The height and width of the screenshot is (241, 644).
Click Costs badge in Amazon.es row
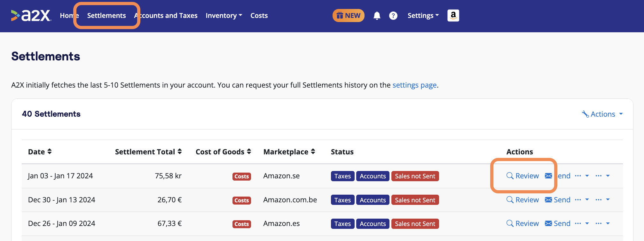point(241,224)
